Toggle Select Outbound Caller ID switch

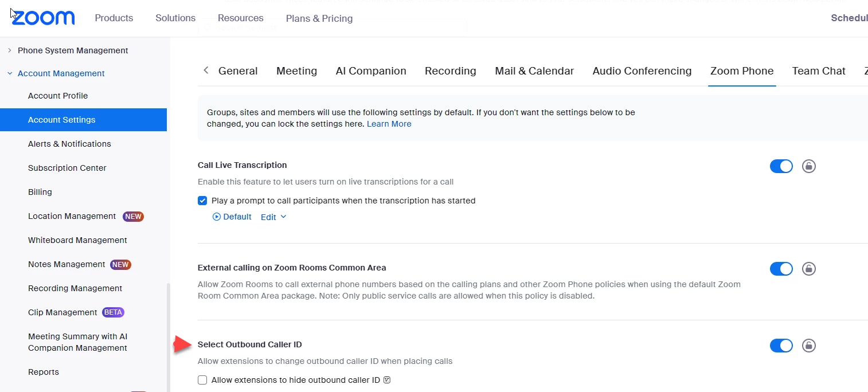click(781, 346)
